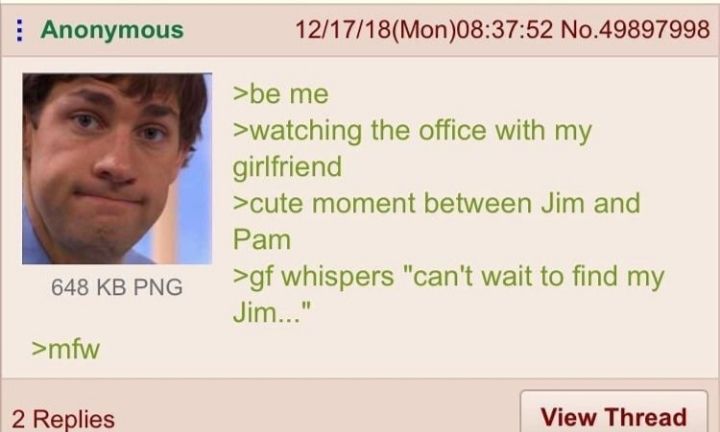
Task: Click the word "office" in the greentext
Action: (452, 130)
